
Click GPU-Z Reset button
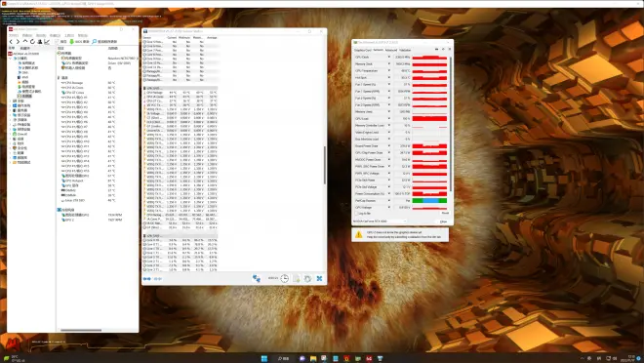(445, 213)
